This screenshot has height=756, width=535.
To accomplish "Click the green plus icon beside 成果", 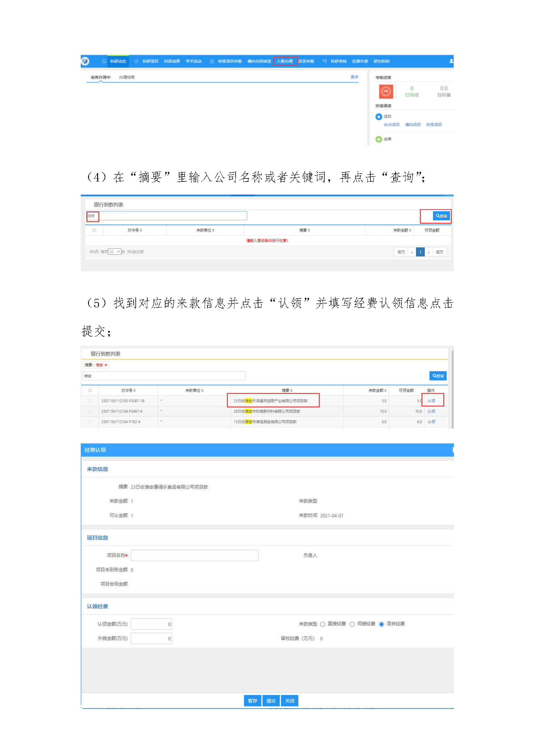I will pos(379,139).
